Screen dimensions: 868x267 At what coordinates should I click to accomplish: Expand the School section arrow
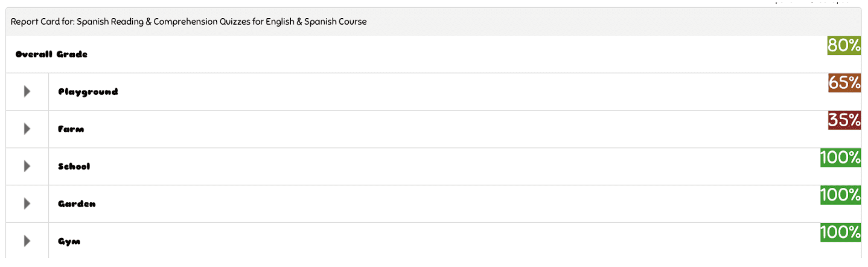pyautogui.click(x=27, y=166)
